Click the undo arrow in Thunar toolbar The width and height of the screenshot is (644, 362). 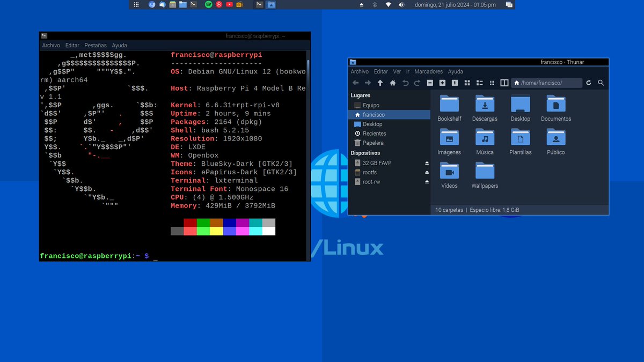click(x=405, y=83)
